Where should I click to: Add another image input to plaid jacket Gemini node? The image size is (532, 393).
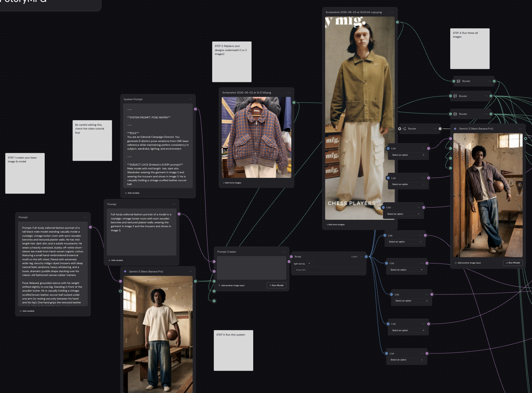tap(467, 263)
